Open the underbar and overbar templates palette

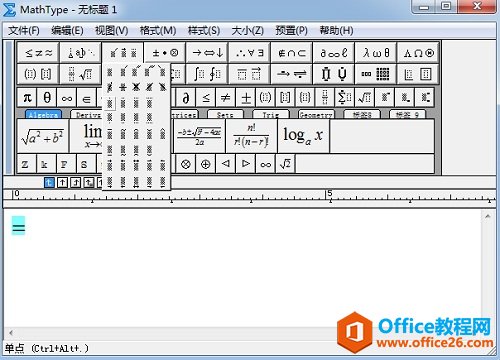(x=249, y=74)
